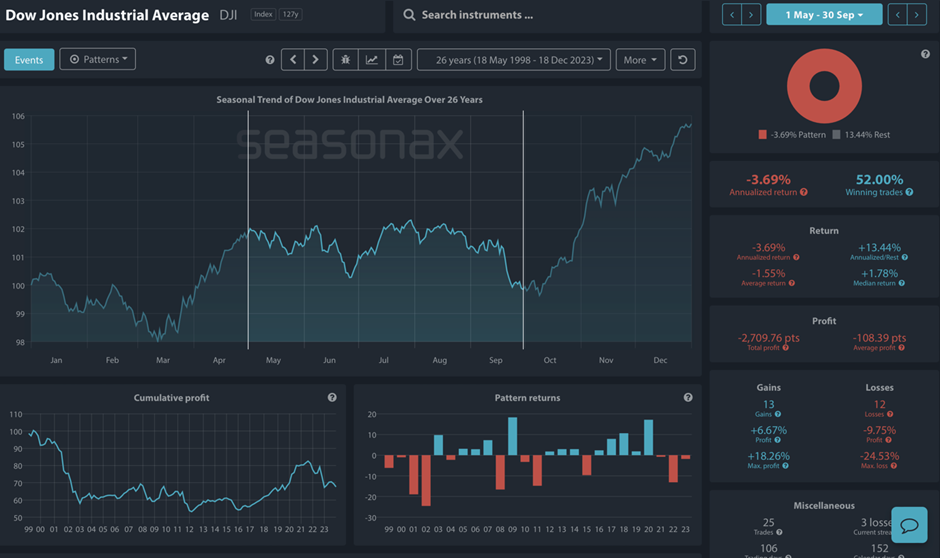
Task: Click the bug icon in the chart toolbar
Action: pos(346,59)
